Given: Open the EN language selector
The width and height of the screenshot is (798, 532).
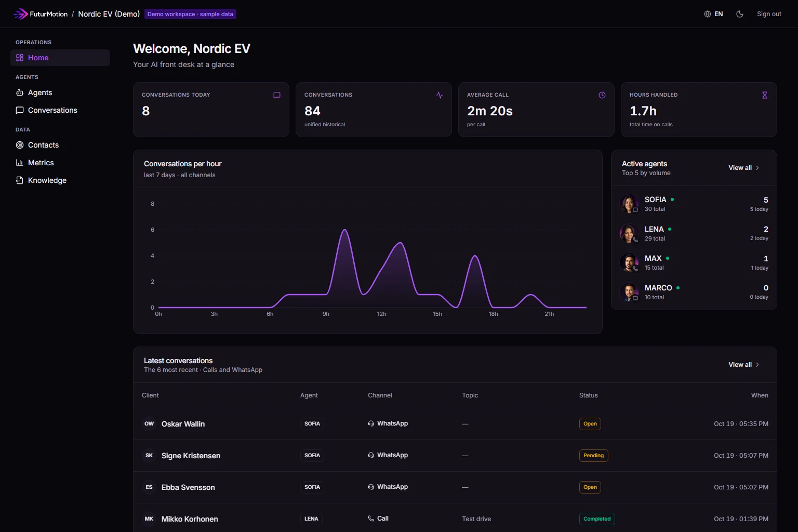Looking at the screenshot, I should 713,14.
